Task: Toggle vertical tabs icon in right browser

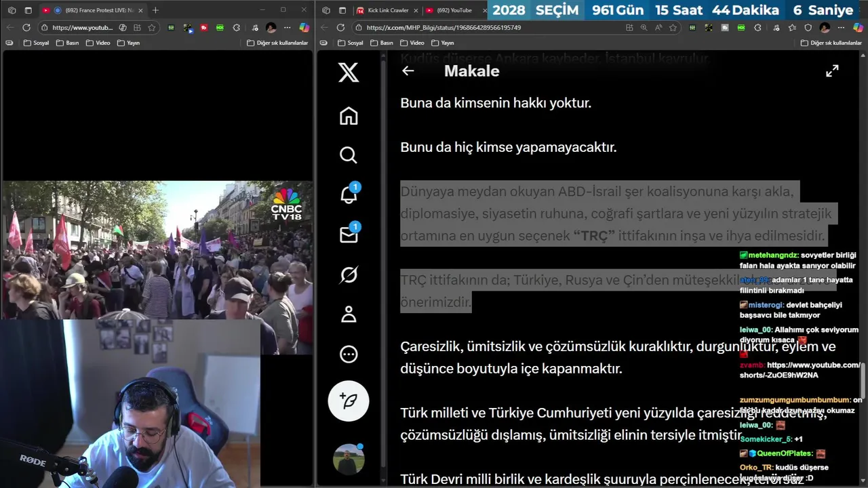Action: (342, 10)
